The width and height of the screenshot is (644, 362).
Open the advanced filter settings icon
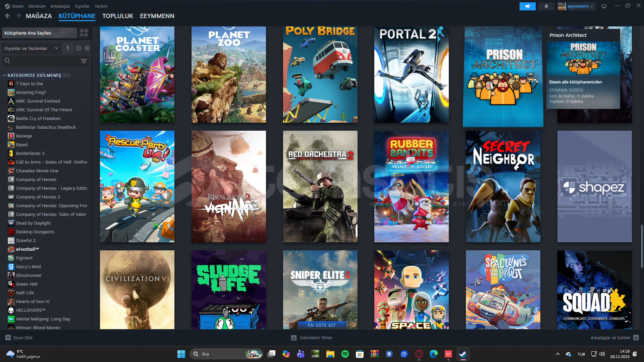click(x=84, y=61)
